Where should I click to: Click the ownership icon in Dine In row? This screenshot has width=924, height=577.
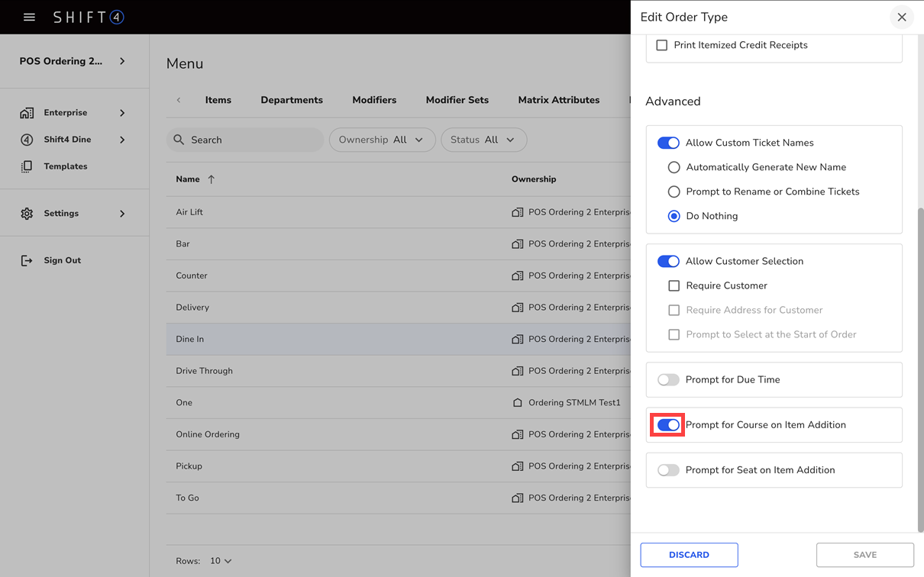pos(518,339)
